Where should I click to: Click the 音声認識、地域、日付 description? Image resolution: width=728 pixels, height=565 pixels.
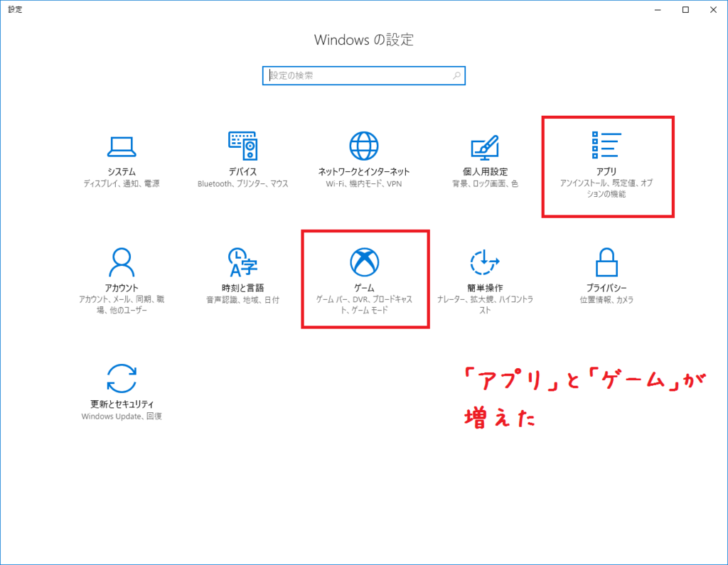(243, 300)
